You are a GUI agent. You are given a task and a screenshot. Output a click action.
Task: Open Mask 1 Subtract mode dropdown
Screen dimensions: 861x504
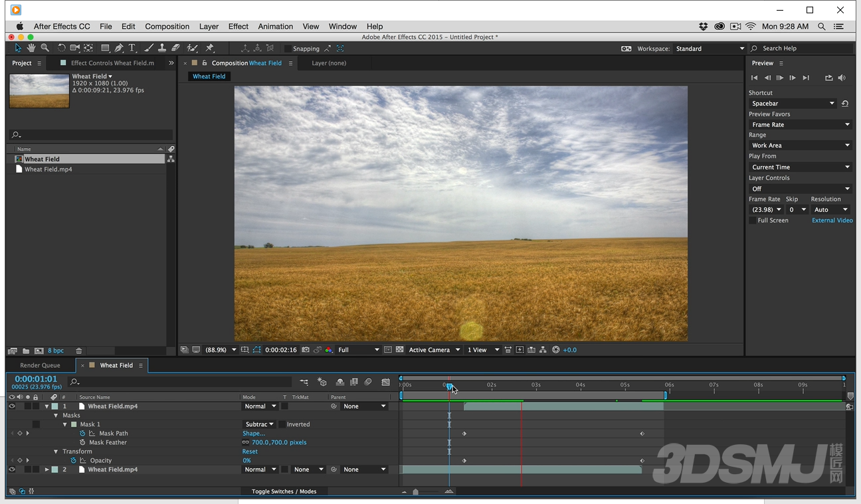[260, 424]
